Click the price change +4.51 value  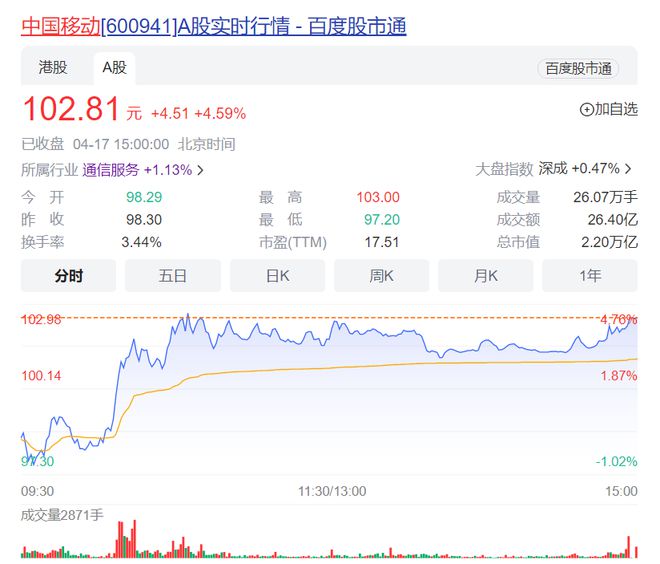tap(170, 114)
